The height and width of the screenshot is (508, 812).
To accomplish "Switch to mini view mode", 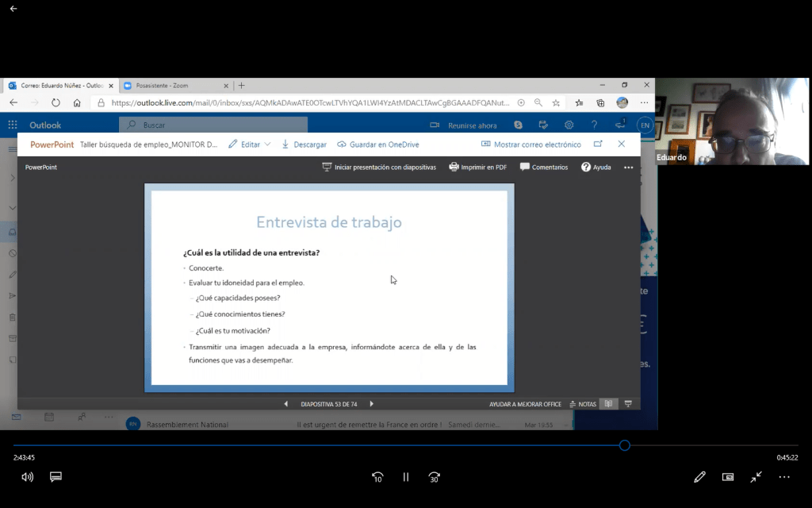I will 728,477.
